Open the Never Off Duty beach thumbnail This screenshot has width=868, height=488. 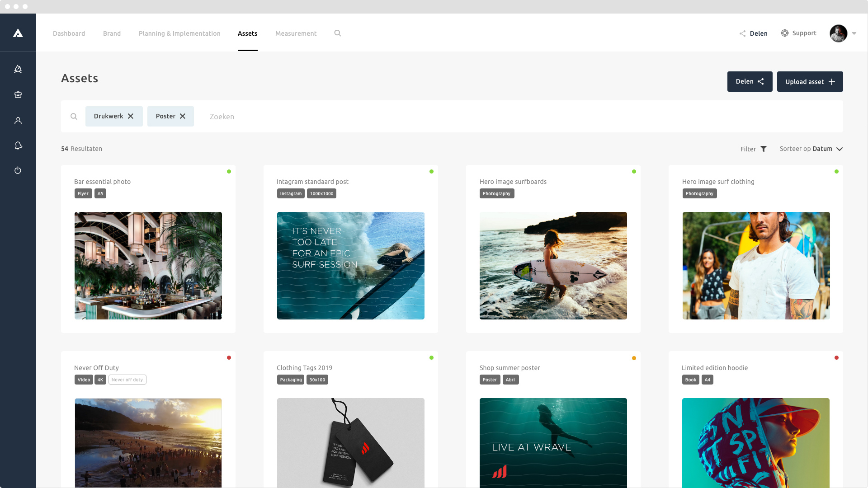click(148, 443)
